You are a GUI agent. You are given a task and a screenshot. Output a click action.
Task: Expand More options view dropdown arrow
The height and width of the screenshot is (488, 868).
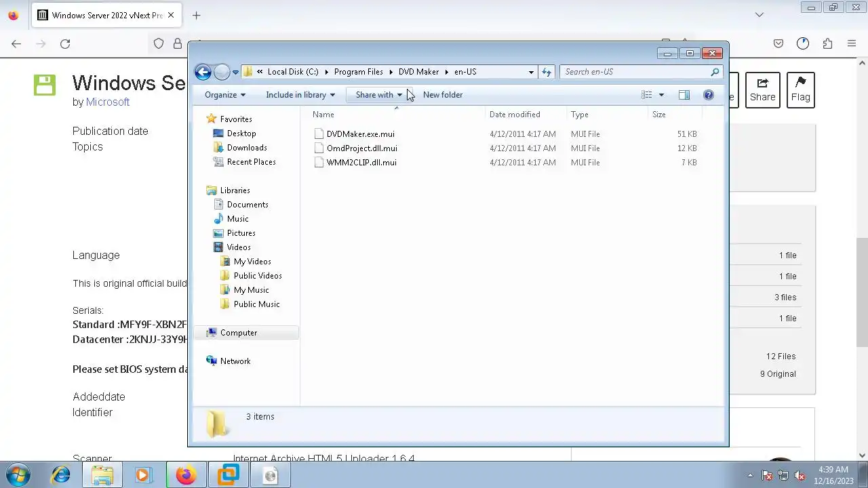pos(661,95)
